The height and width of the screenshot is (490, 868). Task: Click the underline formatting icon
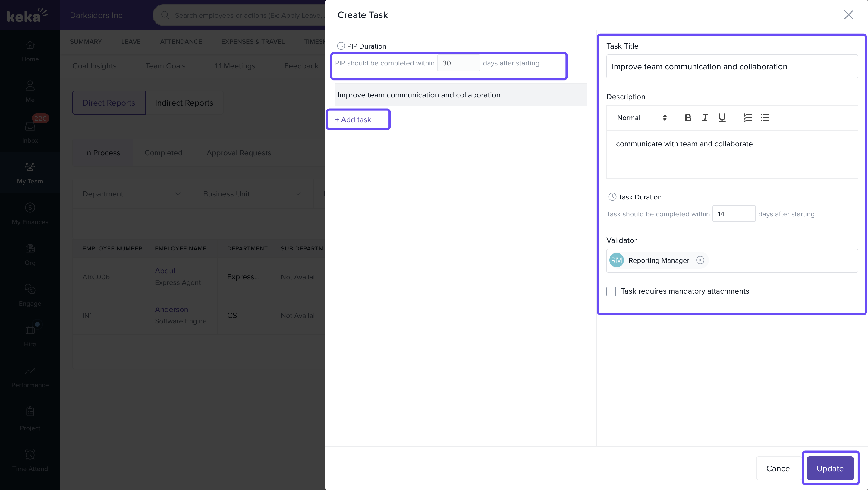click(x=722, y=118)
